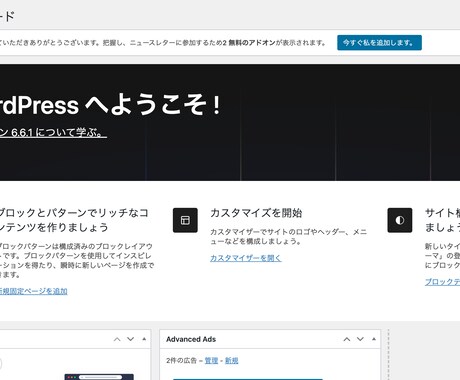The image size is (460, 380).
Task: Click the 無料のアドオン bold text
Action: (x=252, y=43)
